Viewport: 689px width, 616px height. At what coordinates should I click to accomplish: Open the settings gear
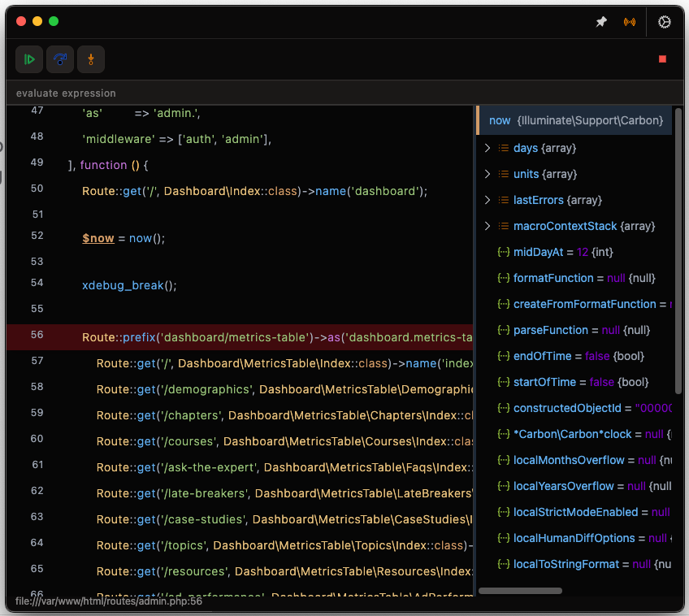click(664, 22)
